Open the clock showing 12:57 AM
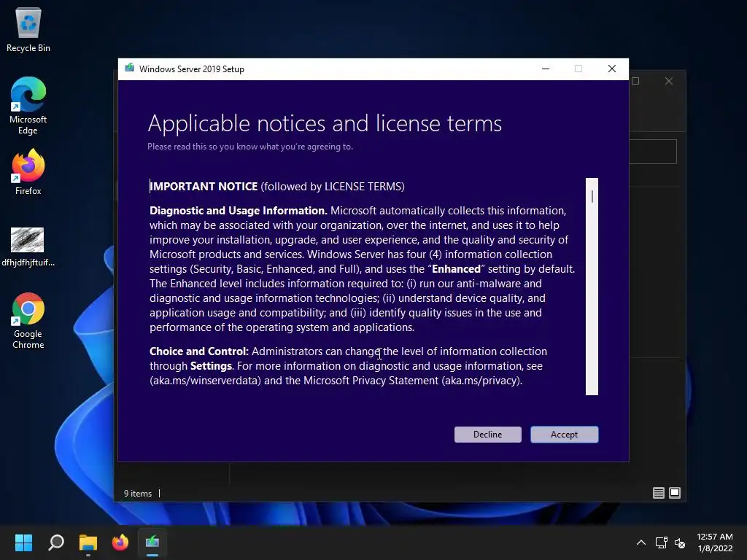This screenshot has width=747, height=560. [x=715, y=542]
